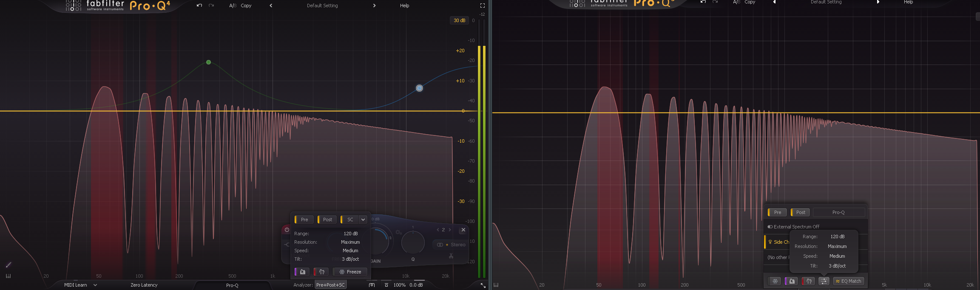
Task: Undo last change in Pro-Q 4 window
Action: [x=199, y=6]
